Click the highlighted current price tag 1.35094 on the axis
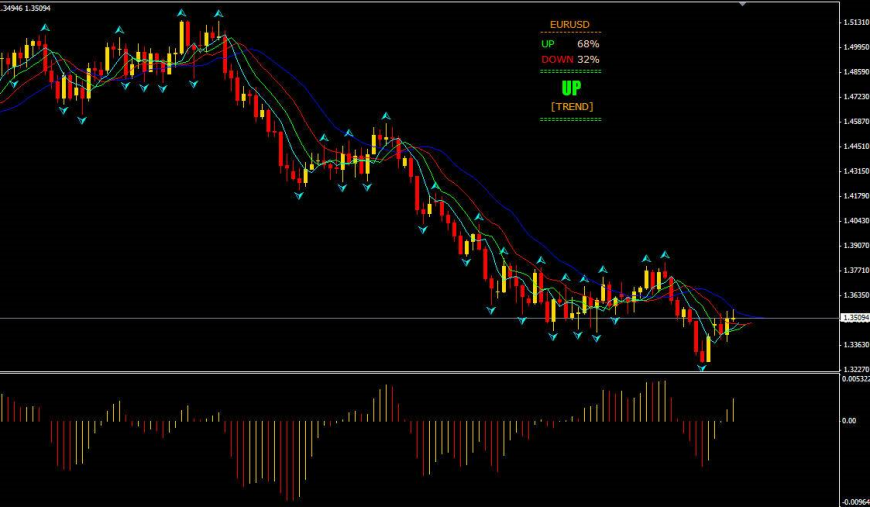Screen dimensions: 870x507 [x=855, y=318]
